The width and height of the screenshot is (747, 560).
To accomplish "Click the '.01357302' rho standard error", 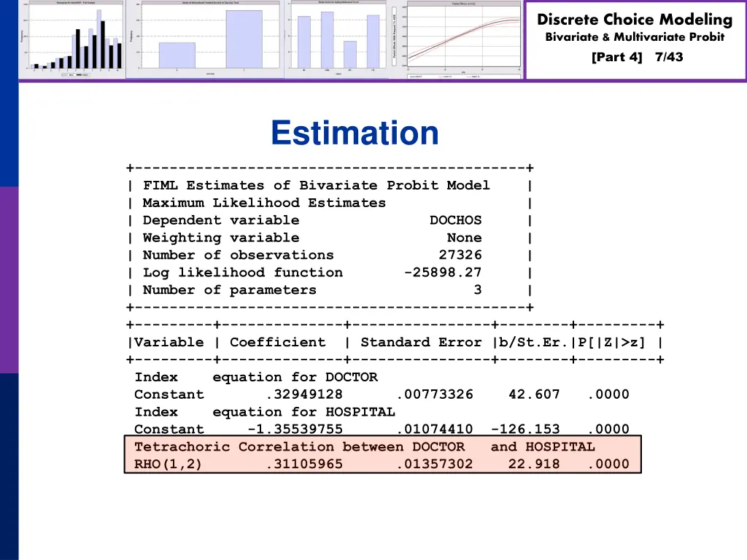I will tap(435, 464).
